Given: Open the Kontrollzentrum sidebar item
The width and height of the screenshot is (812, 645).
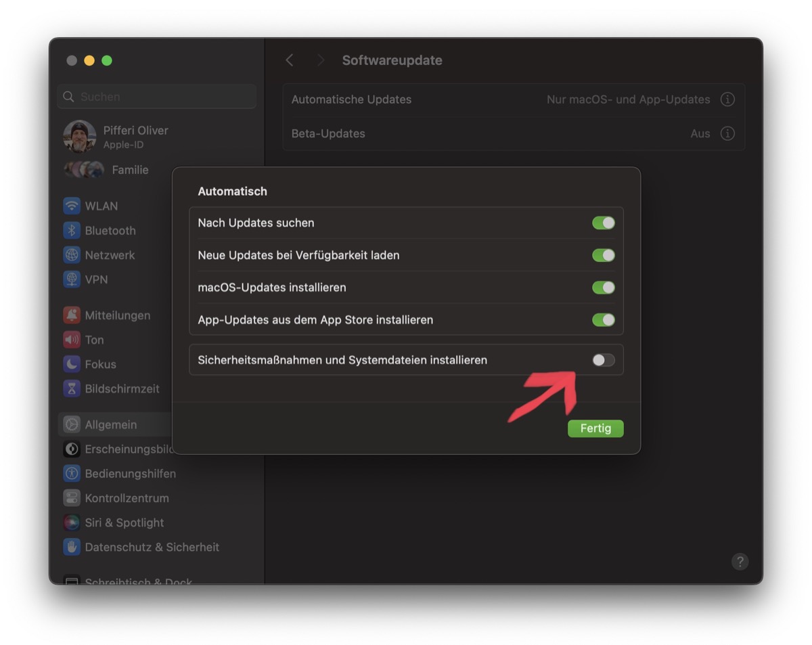Looking at the screenshot, I should point(127,498).
